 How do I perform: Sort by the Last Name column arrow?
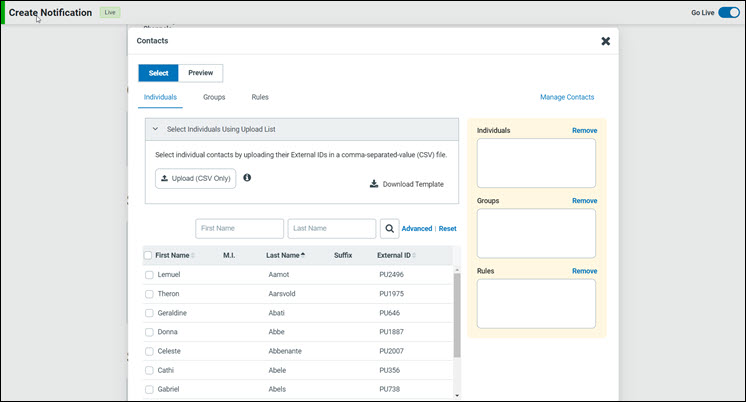tap(304, 256)
